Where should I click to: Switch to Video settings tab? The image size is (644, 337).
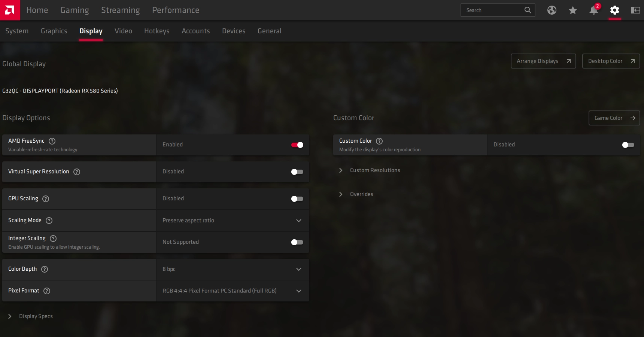click(x=123, y=31)
